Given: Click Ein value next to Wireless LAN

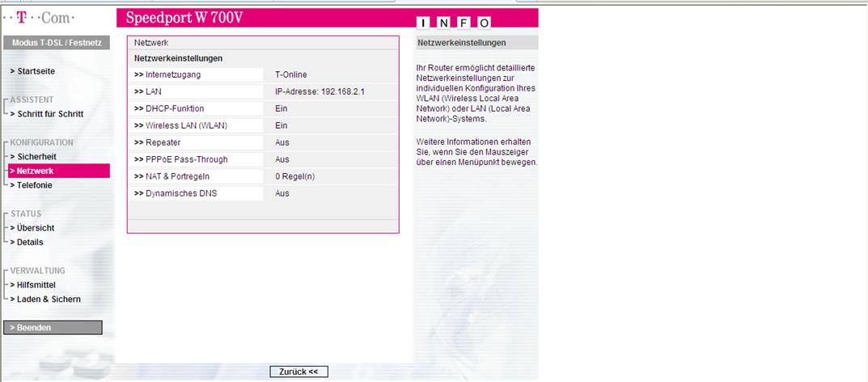Looking at the screenshot, I should 282,125.
